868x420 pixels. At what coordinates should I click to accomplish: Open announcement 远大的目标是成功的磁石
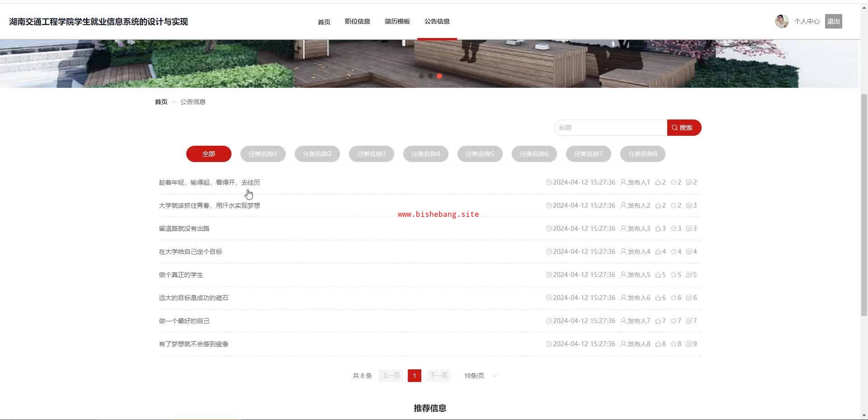193,298
